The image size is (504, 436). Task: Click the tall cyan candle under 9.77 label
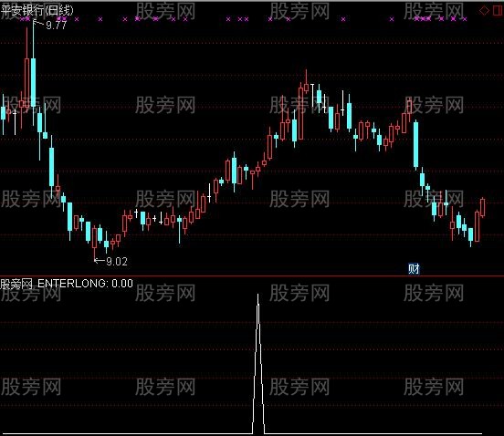pyautogui.click(x=34, y=83)
